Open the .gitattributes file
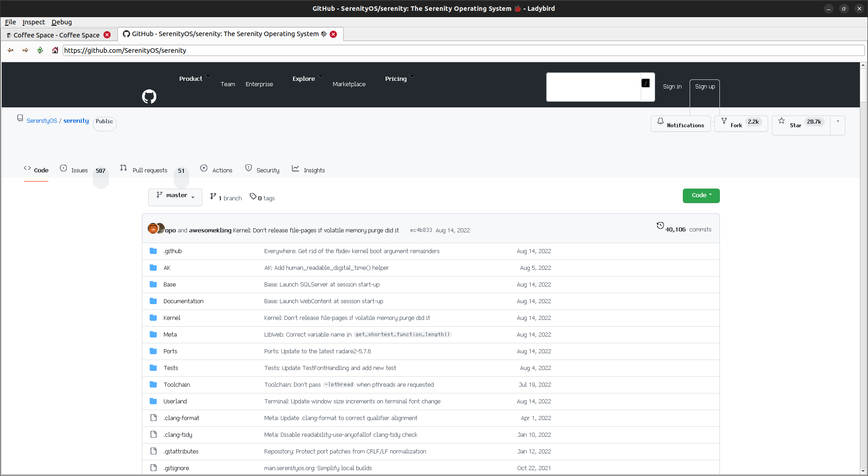 (181, 451)
